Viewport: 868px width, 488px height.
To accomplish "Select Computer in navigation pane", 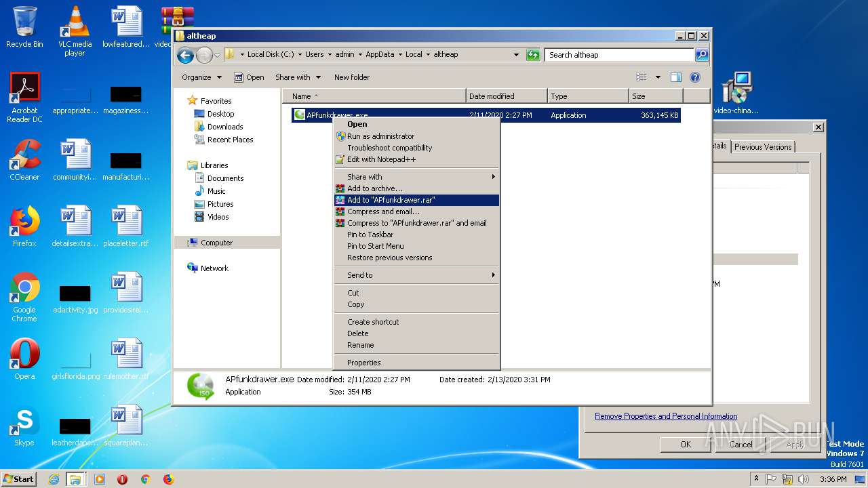I will [227, 243].
